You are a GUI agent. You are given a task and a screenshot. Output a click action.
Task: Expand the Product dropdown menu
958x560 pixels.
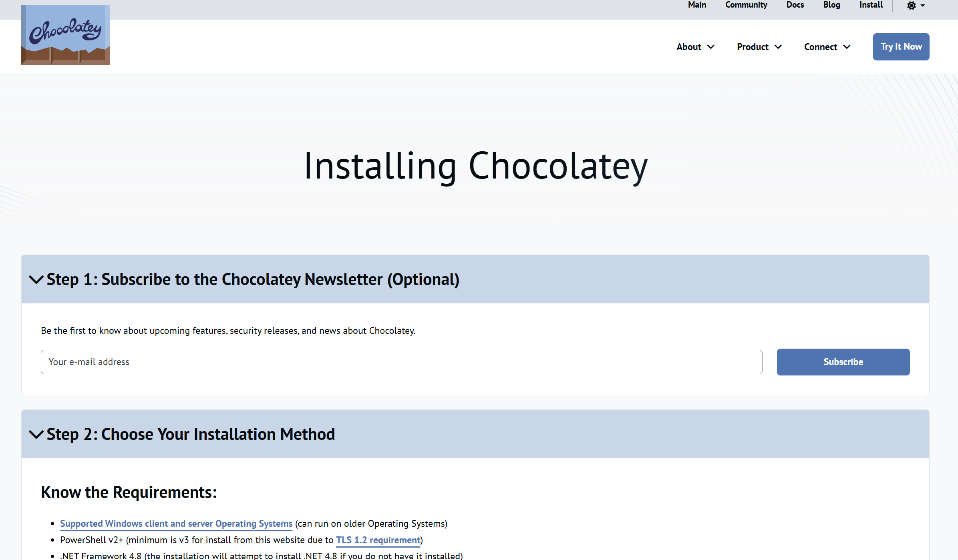759,47
